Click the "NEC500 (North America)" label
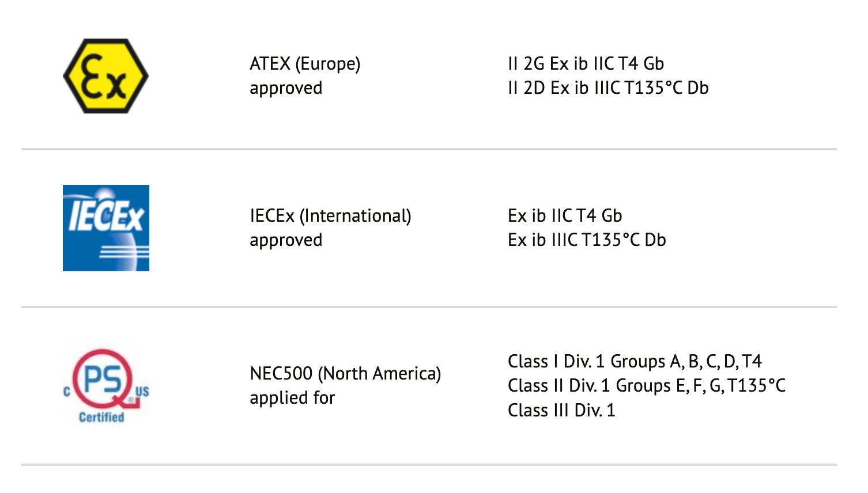 [x=345, y=373]
